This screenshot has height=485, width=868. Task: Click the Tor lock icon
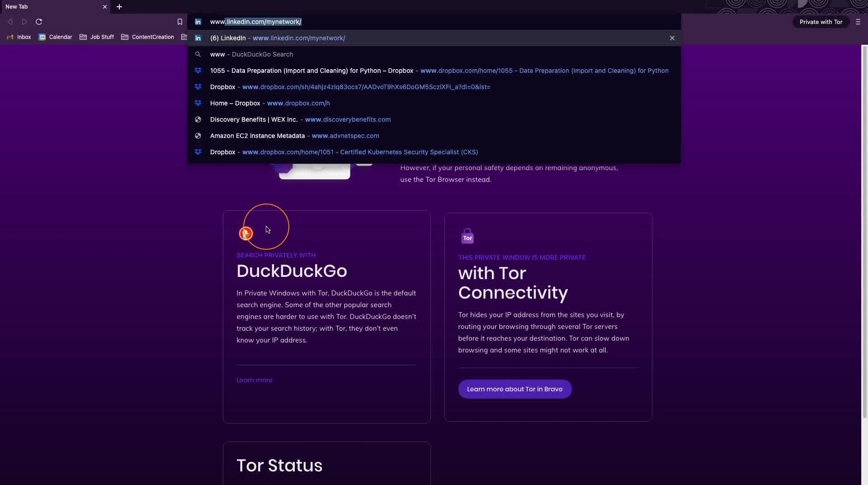(467, 236)
